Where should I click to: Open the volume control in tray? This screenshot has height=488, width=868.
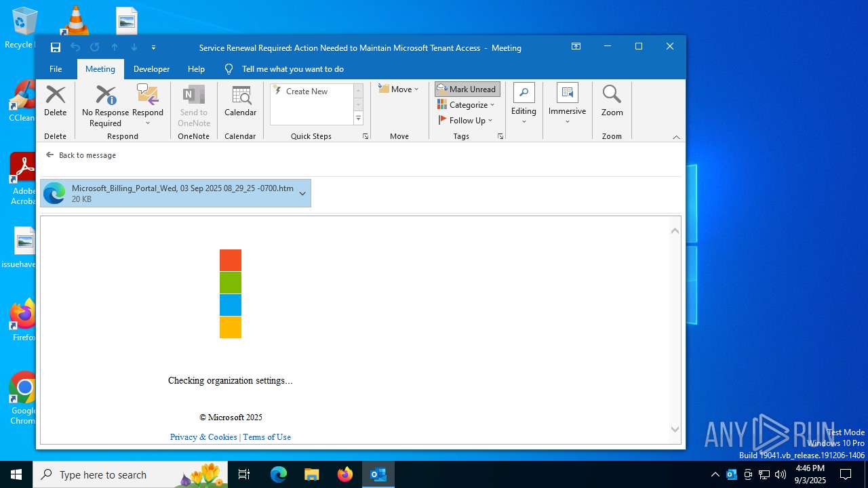tap(781, 474)
